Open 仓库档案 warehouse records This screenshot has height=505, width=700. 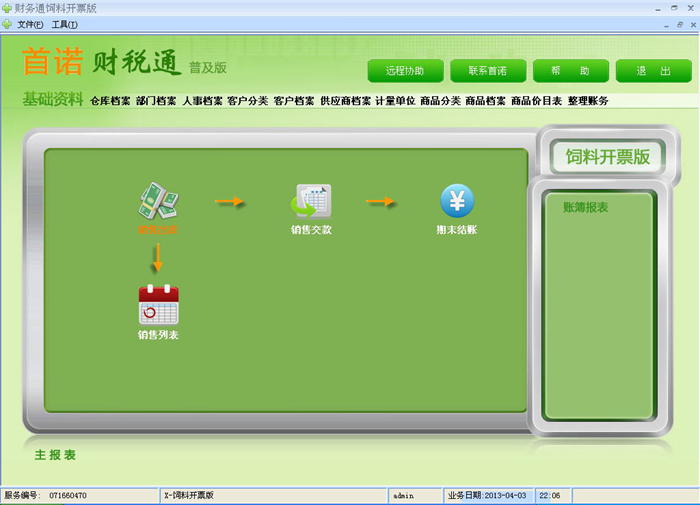tap(110, 101)
